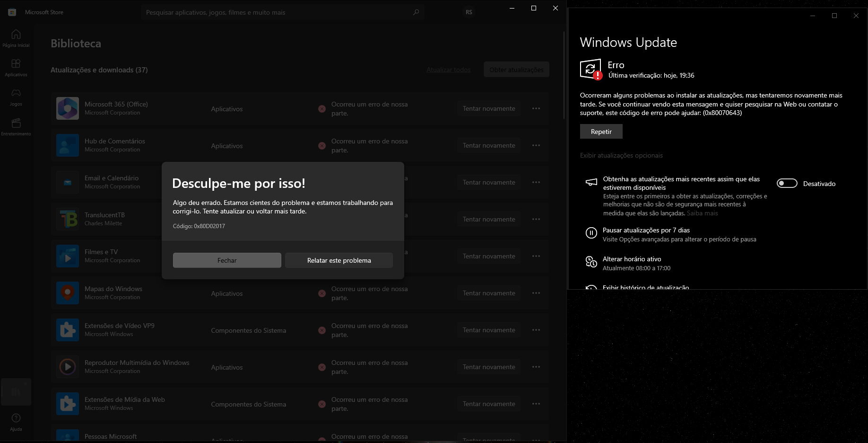The image size is (868, 443).
Task: Click the Atualizações e downloads (37) heading
Action: 99,70
